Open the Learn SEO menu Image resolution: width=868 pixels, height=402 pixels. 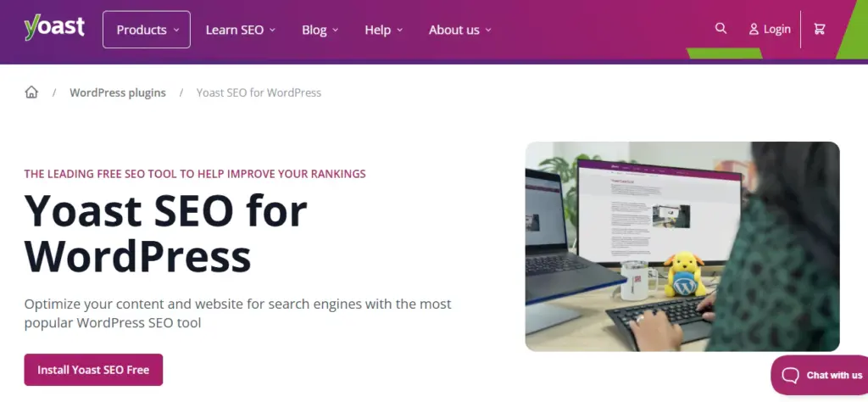coord(240,30)
